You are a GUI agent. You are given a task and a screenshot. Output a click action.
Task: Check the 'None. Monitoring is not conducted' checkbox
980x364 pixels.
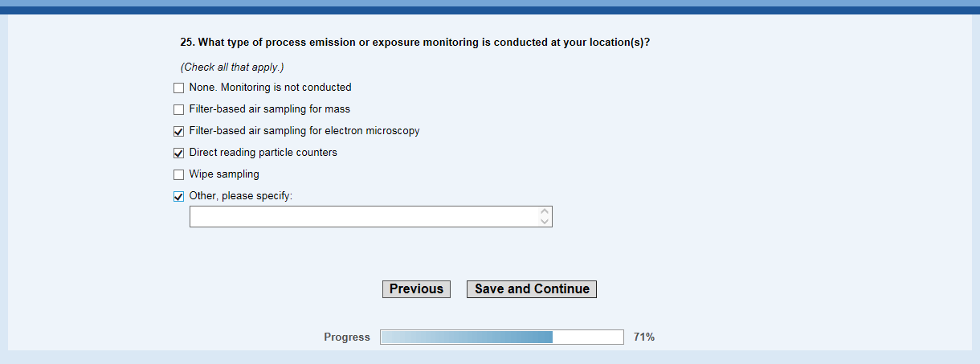click(178, 88)
